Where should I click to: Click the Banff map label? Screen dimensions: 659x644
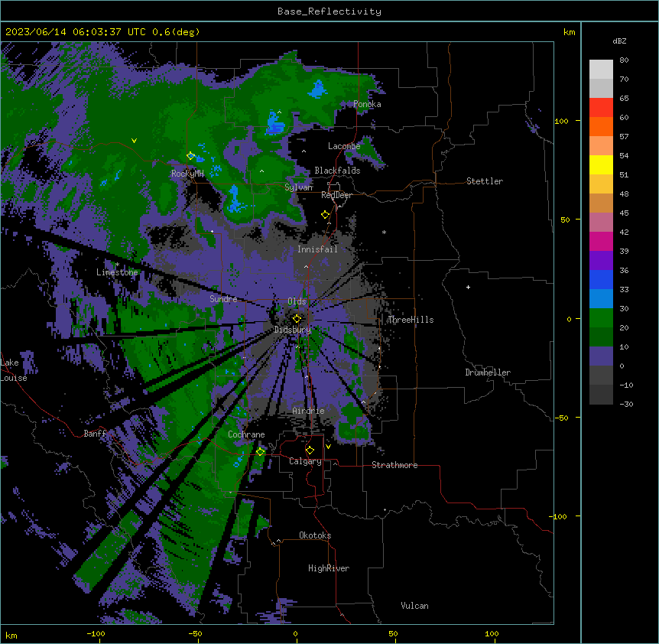tap(95, 434)
